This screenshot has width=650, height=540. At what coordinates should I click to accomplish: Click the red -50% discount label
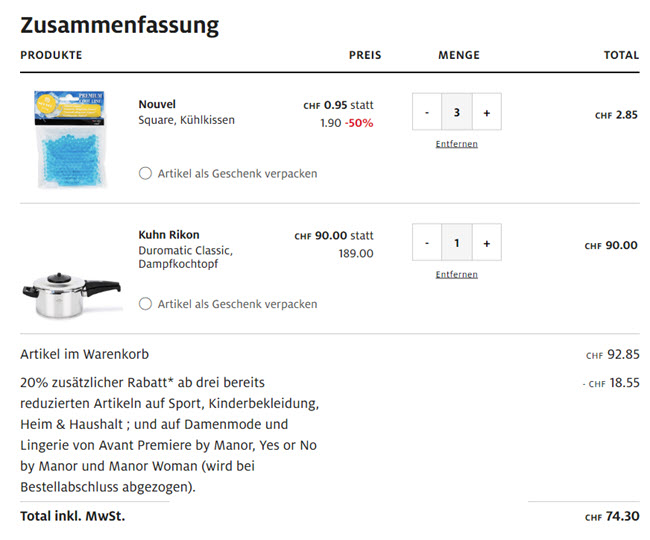click(x=359, y=123)
